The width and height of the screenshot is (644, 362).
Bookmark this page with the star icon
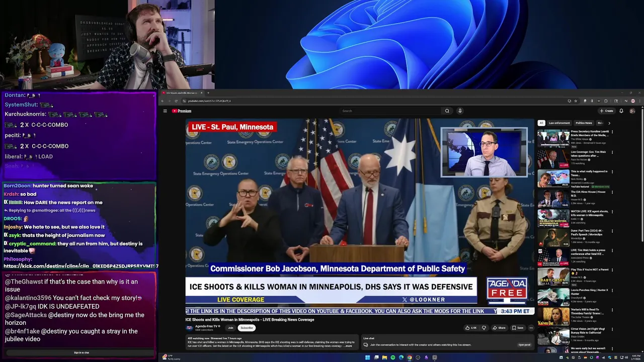pyautogui.click(x=576, y=101)
